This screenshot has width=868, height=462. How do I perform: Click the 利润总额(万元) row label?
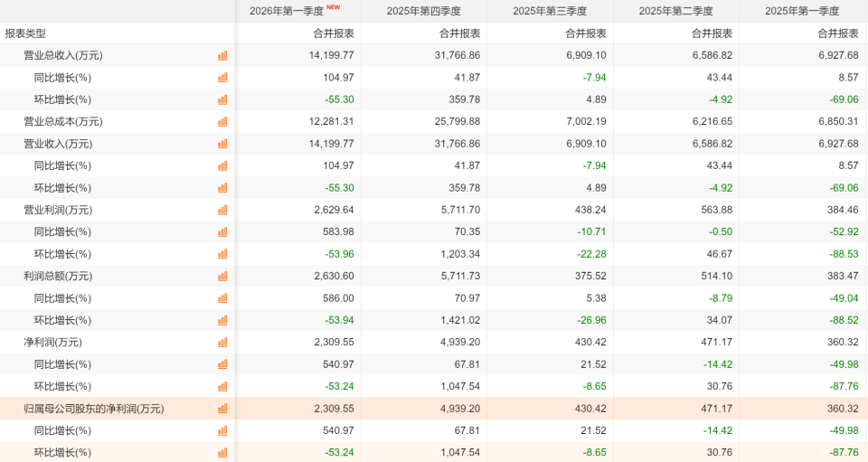pyautogui.click(x=58, y=276)
